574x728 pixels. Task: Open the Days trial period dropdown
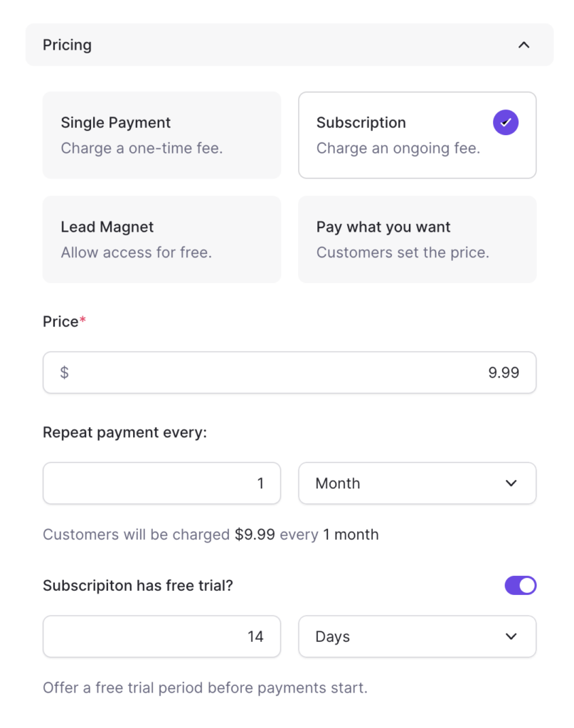click(417, 636)
